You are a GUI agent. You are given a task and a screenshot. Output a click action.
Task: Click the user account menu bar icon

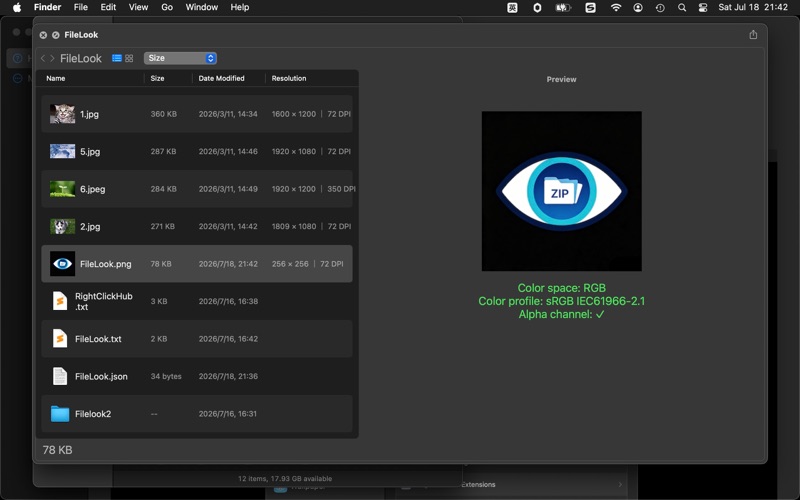click(638, 7)
